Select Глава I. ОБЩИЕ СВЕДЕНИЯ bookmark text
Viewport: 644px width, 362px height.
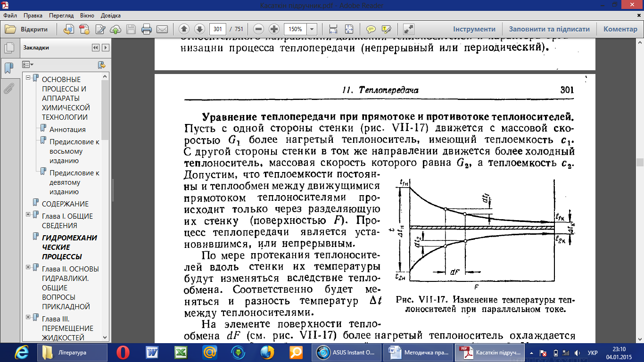[x=67, y=221]
